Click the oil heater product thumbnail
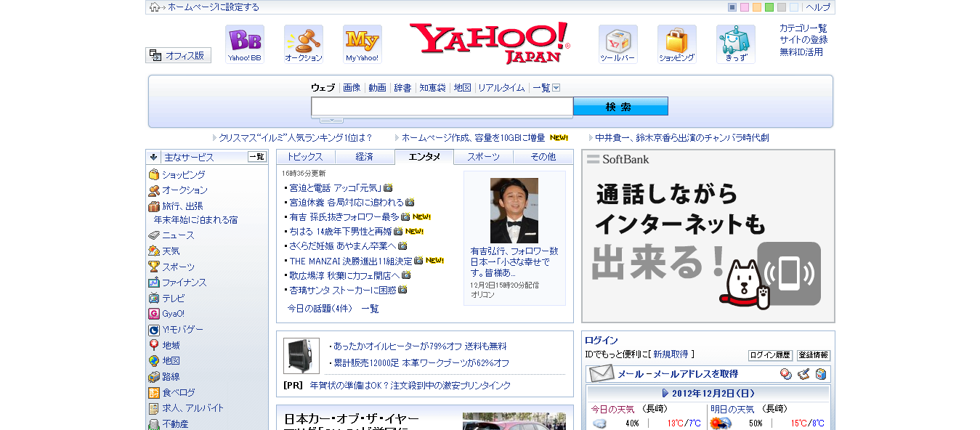Screen dimensions: 980x430 click(x=301, y=356)
